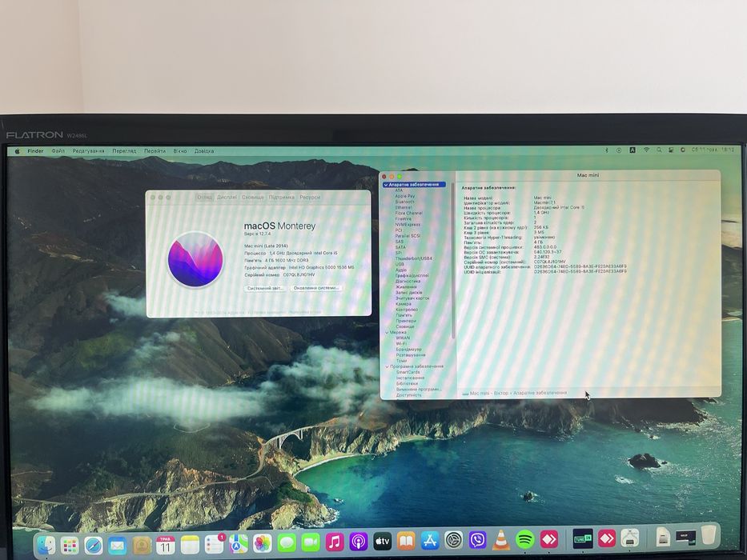The height and width of the screenshot is (560, 747).
Task: Select SmartCards in the sidebar
Action: tap(408, 372)
